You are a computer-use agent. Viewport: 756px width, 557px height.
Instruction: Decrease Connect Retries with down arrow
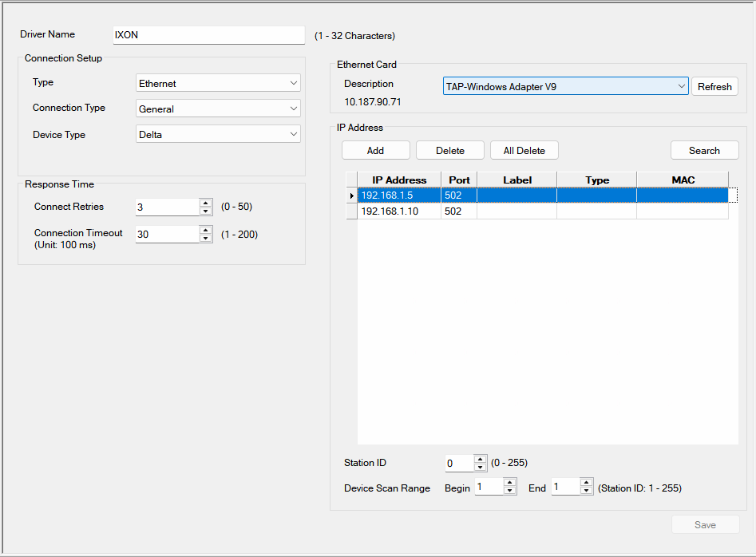(206, 211)
